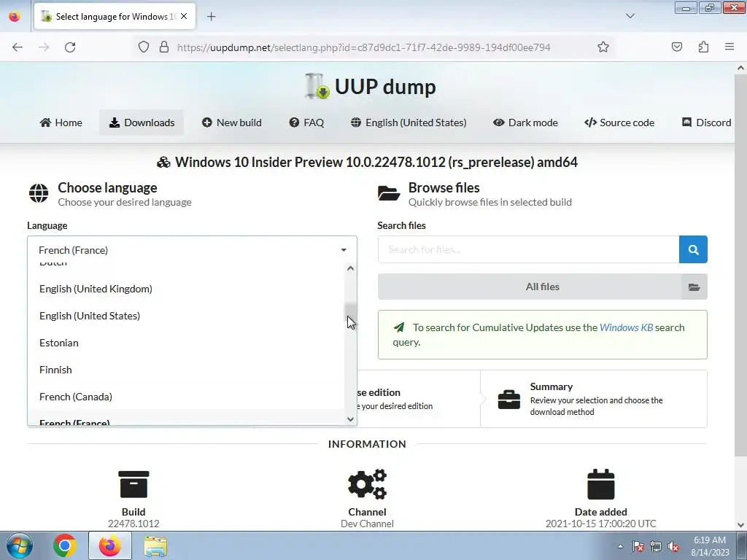Click the UUP dump logo icon
Image resolution: width=747 pixels, height=560 pixels.
pyautogui.click(x=317, y=86)
